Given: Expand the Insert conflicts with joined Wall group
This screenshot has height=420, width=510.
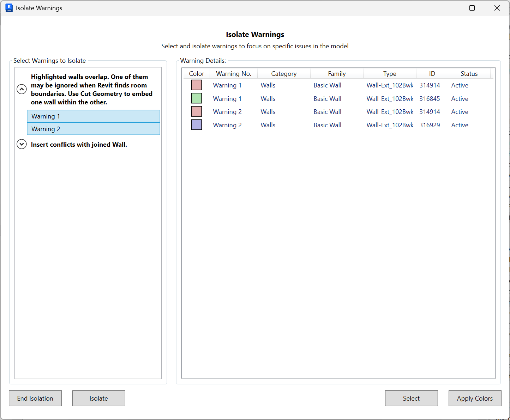Looking at the screenshot, I should (22, 144).
